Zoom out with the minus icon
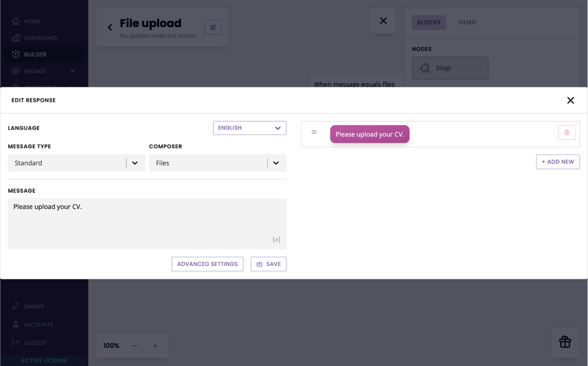This screenshot has height=366, width=588. pyautogui.click(x=134, y=346)
